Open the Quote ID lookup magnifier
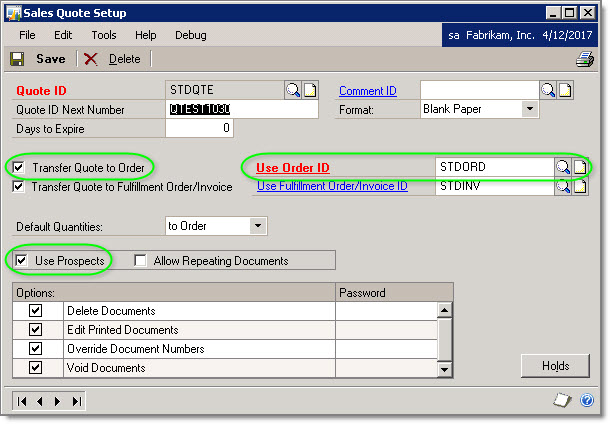 click(293, 90)
